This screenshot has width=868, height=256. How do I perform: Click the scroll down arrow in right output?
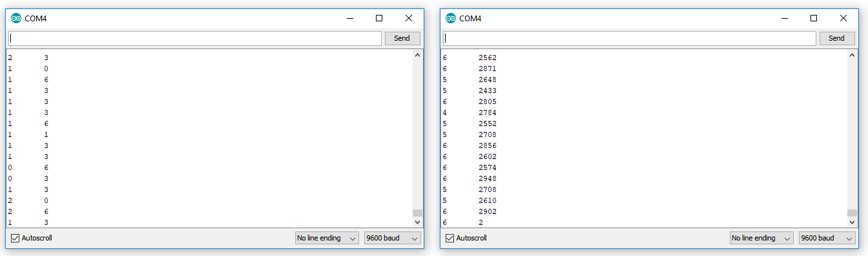click(x=852, y=222)
